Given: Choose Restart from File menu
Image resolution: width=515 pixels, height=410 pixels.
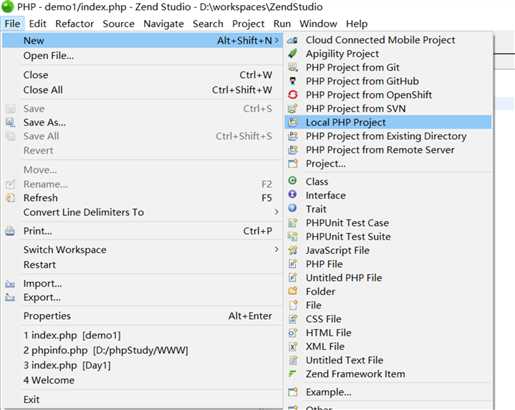Looking at the screenshot, I should tap(143, 265).
